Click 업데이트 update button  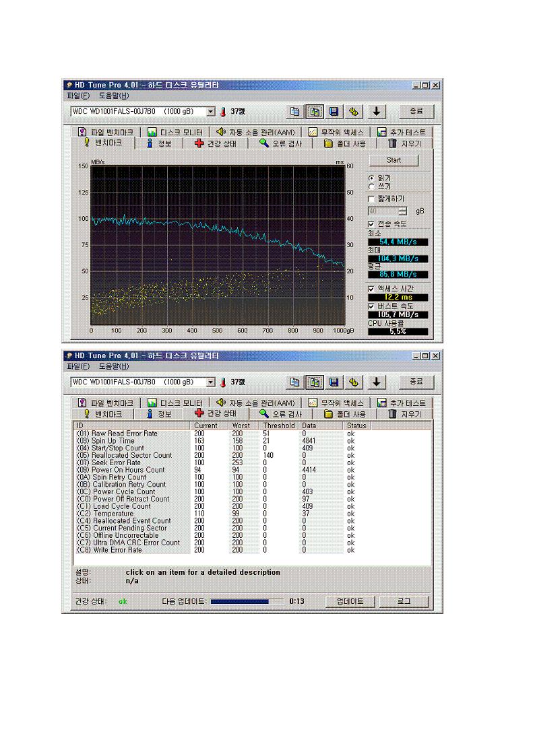point(350,602)
